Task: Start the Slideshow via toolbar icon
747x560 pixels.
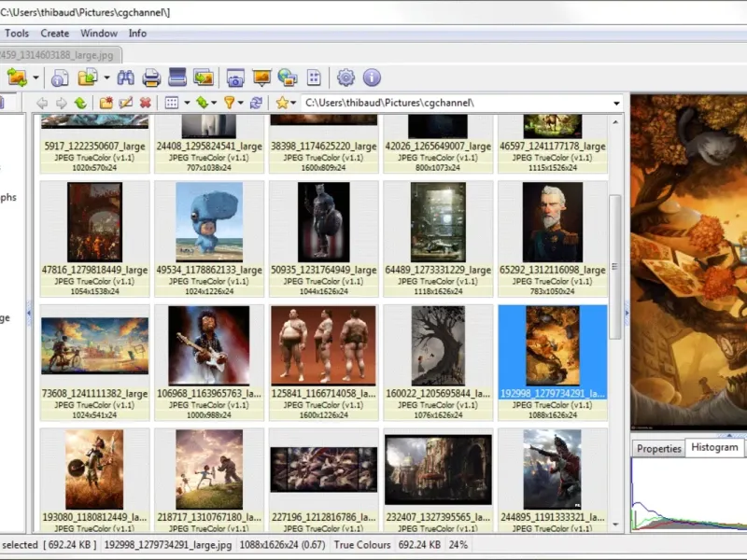Action: point(261,77)
